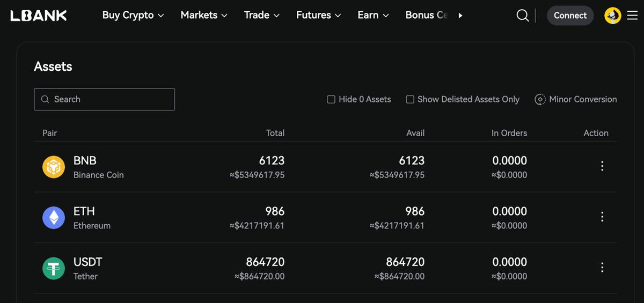The image size is (644, 303).
Task: Select the Tether name text
Action: click(85, 276)
